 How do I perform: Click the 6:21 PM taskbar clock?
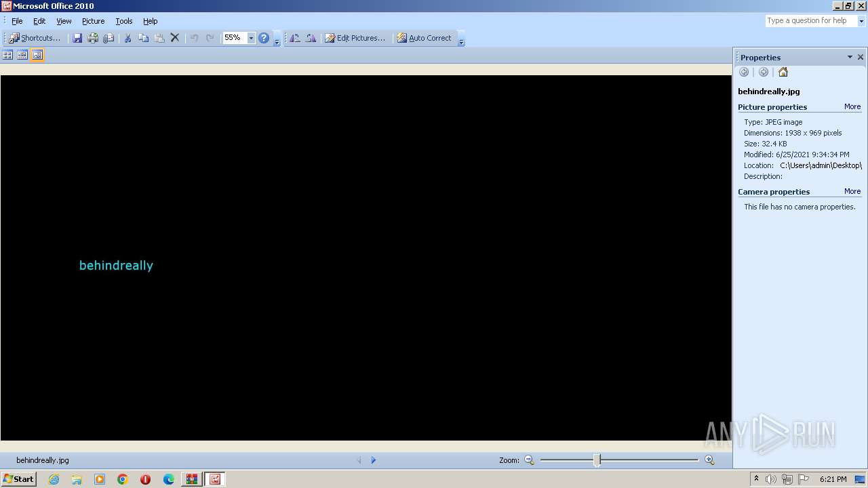833,479
